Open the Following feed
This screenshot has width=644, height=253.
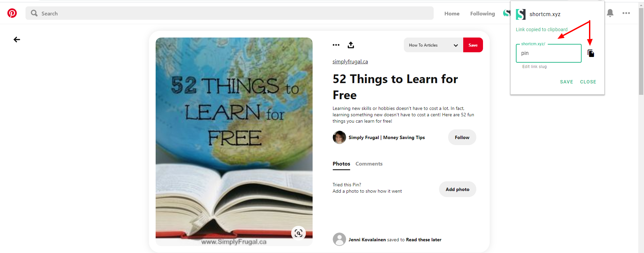(x=482, y=14)
